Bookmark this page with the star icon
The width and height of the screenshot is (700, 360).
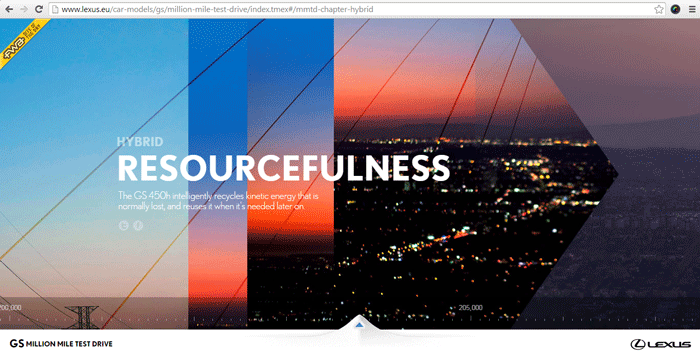pyautogui.click(x=659, y=9)
